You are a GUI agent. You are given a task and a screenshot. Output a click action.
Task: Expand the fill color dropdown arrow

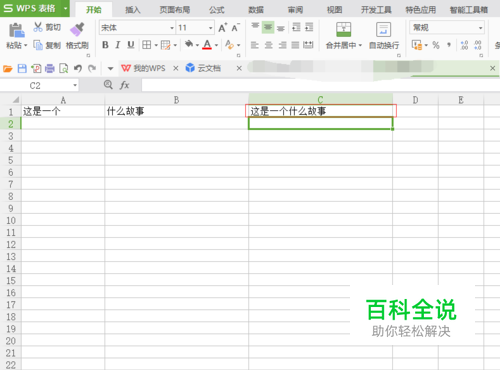point(197,45)
